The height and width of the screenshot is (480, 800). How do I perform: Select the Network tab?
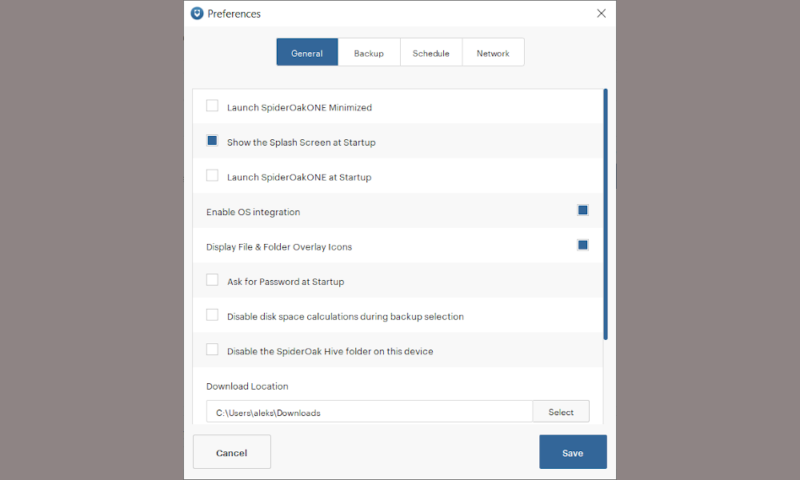493,53
